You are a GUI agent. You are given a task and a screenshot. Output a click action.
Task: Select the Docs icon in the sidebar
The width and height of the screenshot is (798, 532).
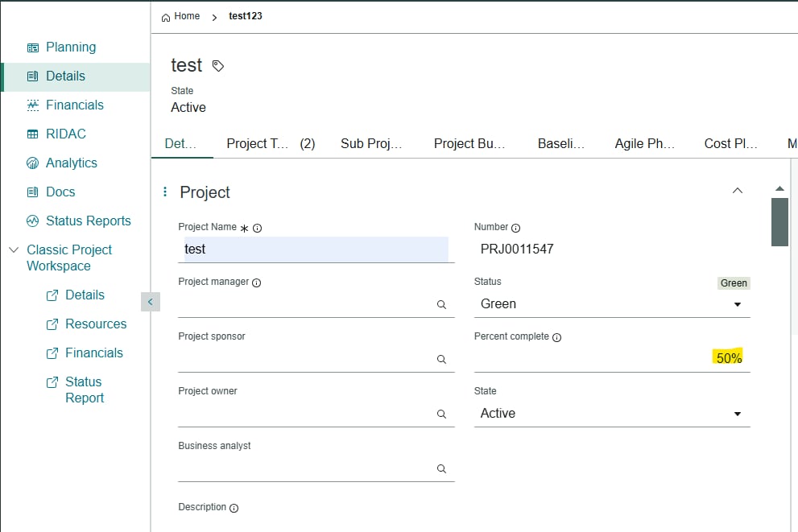click(33, 192)
